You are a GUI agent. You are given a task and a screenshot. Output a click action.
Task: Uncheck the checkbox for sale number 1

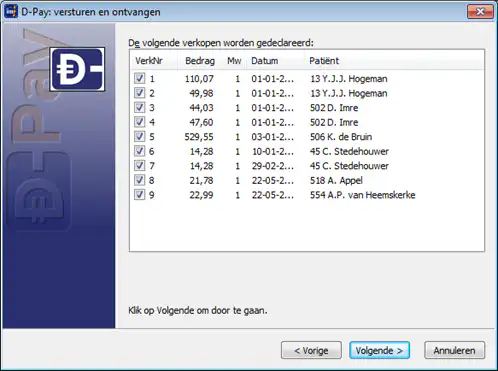pos(139,79)
